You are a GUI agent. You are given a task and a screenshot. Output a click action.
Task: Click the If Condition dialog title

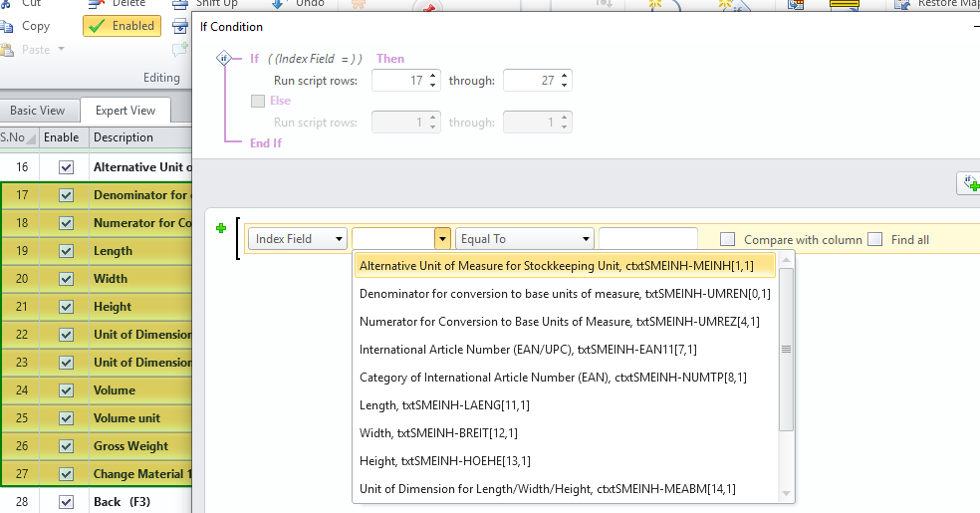pos(231,27)
